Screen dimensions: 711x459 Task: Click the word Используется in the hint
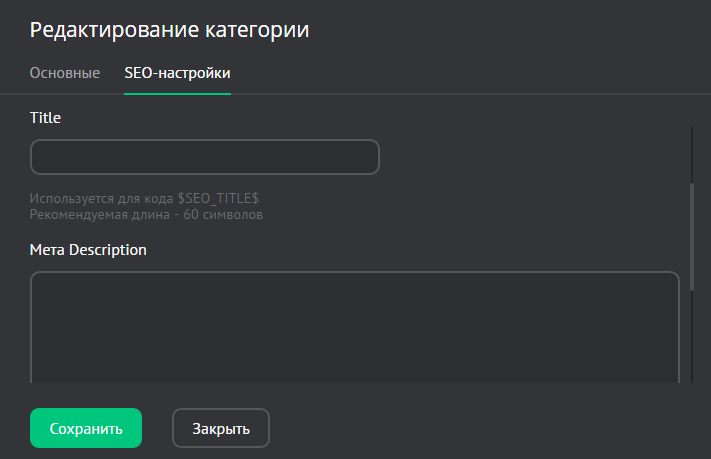click(69, 199)
